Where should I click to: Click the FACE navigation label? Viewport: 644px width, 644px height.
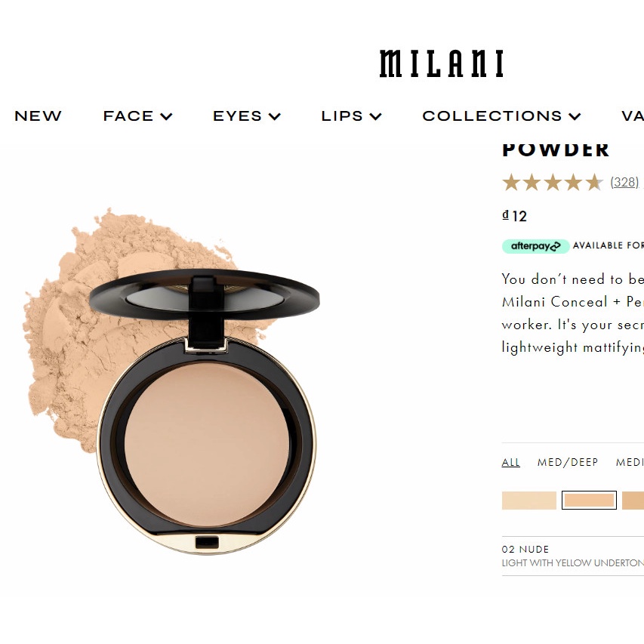point(128,116)
